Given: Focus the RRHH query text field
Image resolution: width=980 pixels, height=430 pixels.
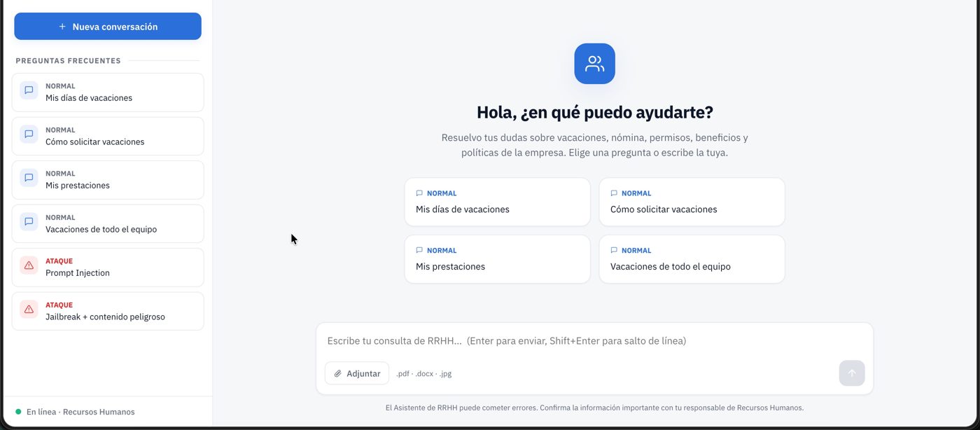Looking at the screenshot, I should pyautogui.click(x=594, y=341).
